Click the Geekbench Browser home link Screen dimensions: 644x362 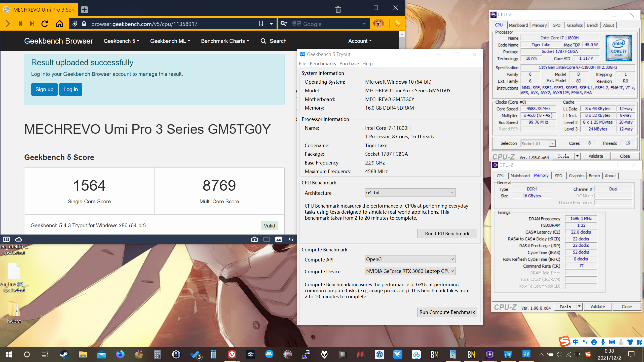coord(59,41)
